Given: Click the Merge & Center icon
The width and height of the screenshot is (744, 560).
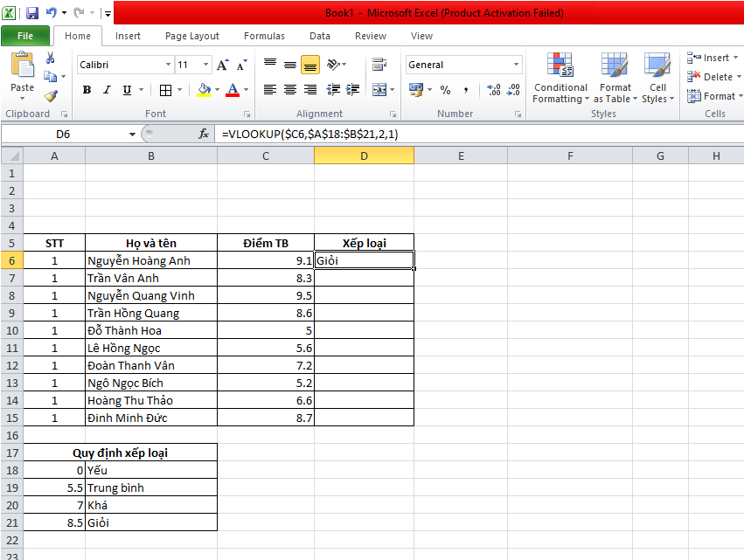Looking at the screenshot, I should click(x=379, y=90).
